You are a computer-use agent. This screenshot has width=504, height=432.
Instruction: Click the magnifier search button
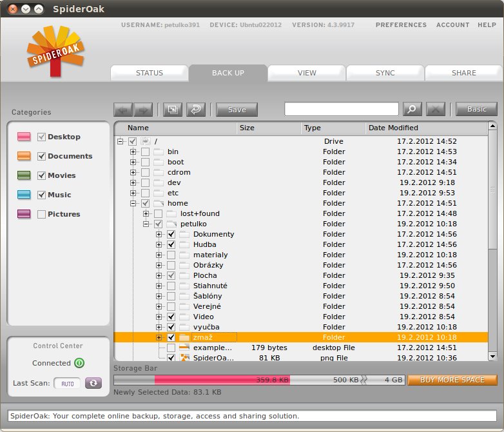[x=412, y=109]
